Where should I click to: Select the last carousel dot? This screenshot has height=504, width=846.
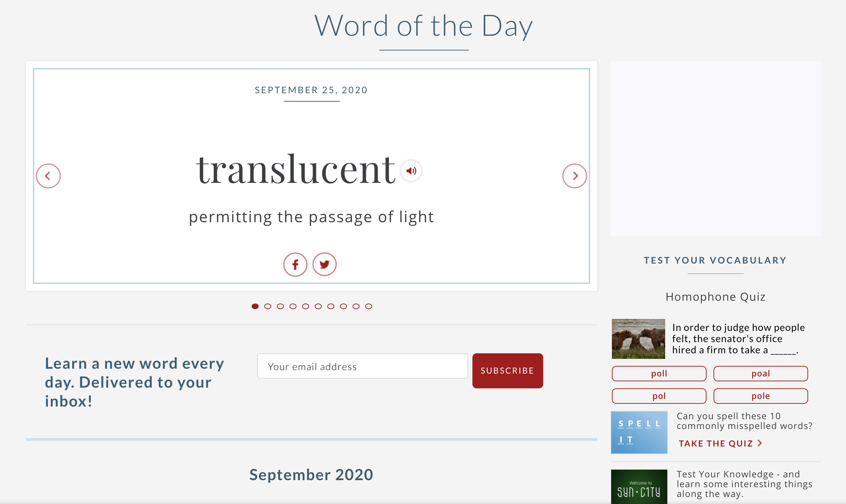pyautogui.click(x=369, y=306)
